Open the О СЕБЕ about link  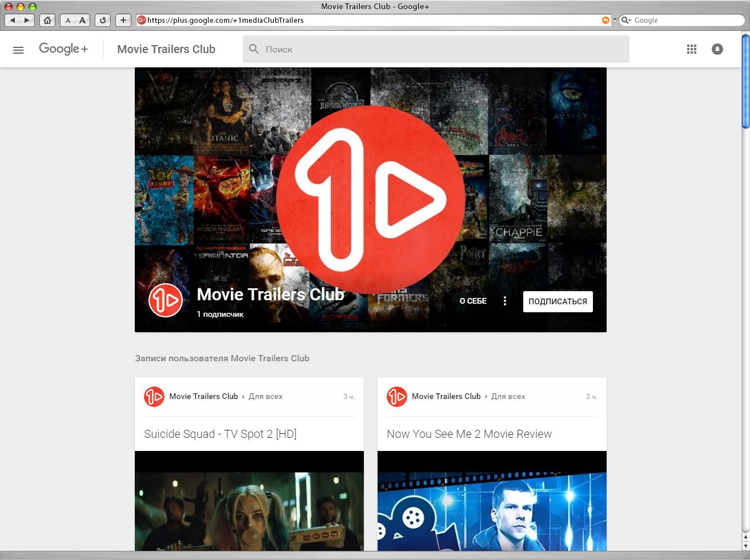point(473,301)
